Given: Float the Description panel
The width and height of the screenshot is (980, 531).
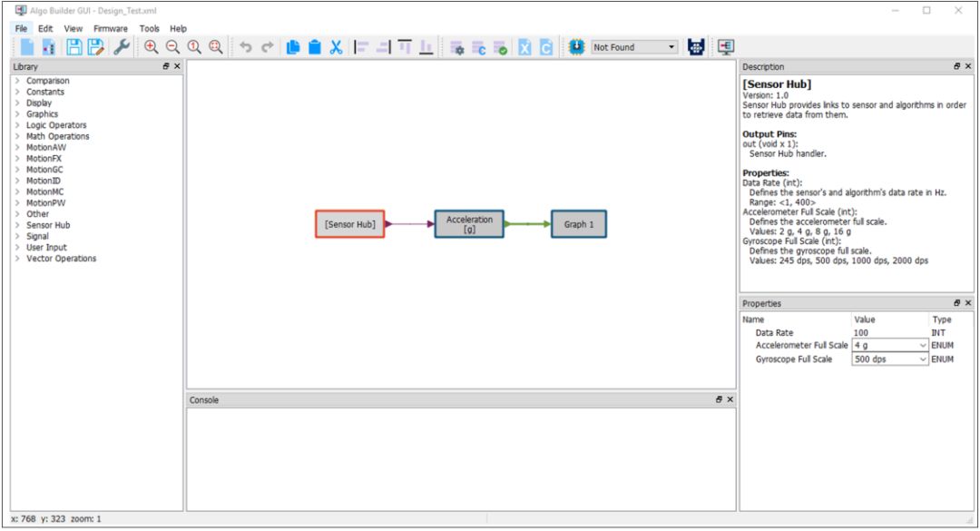Looking at the screenshot, I should click(957, 66).
